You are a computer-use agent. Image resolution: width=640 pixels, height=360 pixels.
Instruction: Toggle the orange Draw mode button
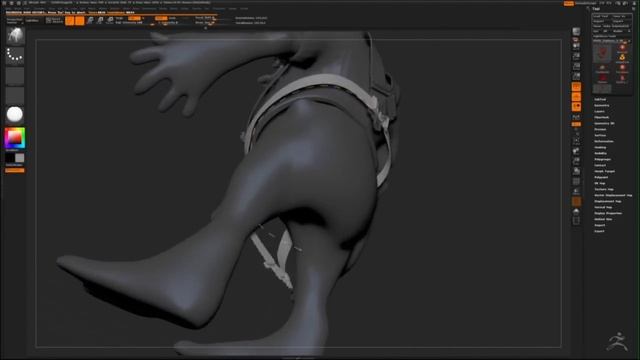point(80,20)
